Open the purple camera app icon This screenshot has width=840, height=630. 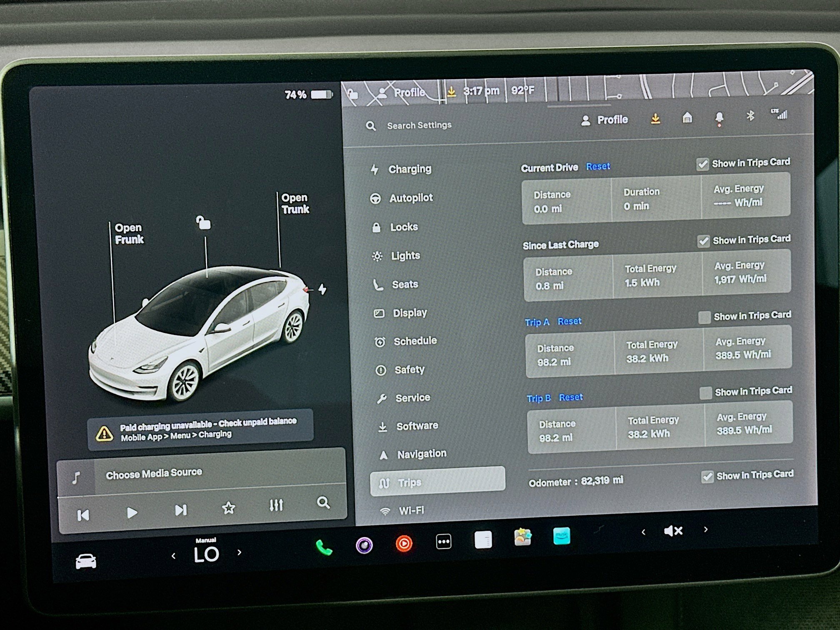(364, 545)
